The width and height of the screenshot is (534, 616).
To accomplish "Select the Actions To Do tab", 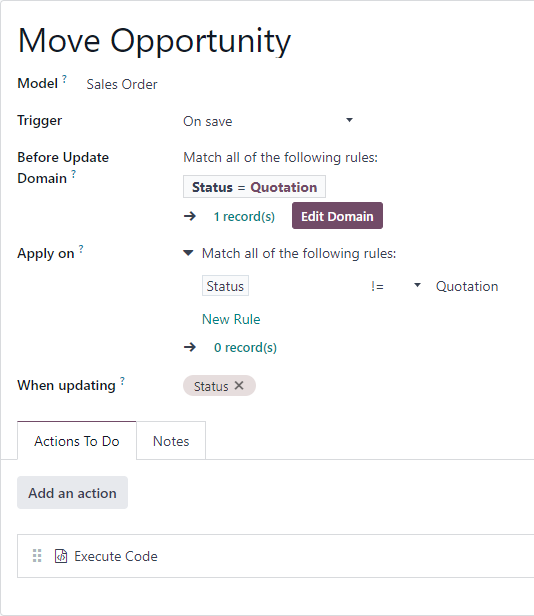I will coord(77,441).
